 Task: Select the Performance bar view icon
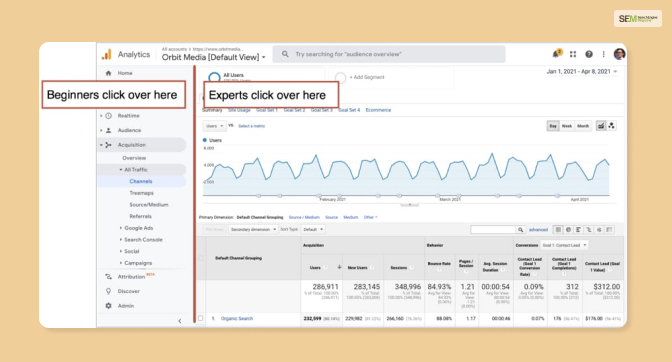click(x=579, y=230)
